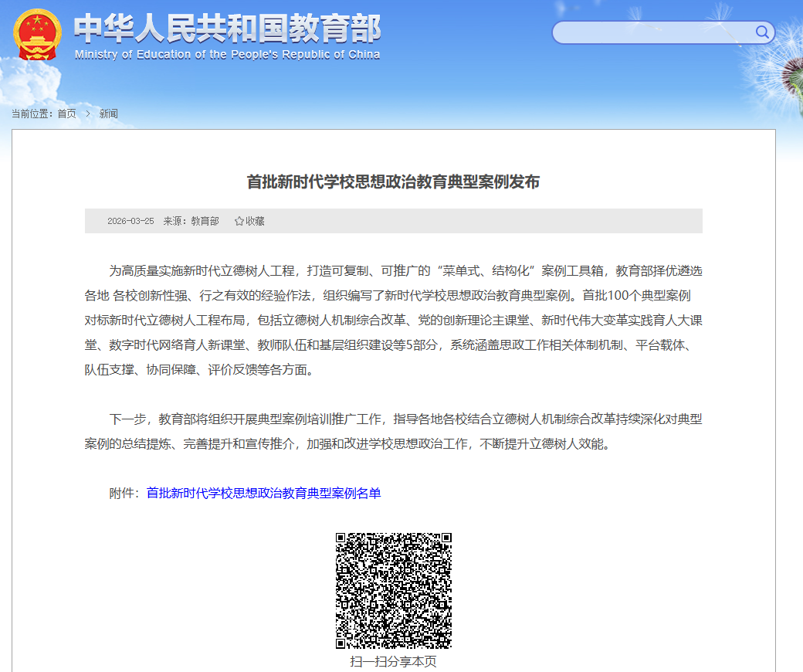Click the breadcrumb chevron separator arrow
Viewport: 803px width, 672px height.
[88, 114]
